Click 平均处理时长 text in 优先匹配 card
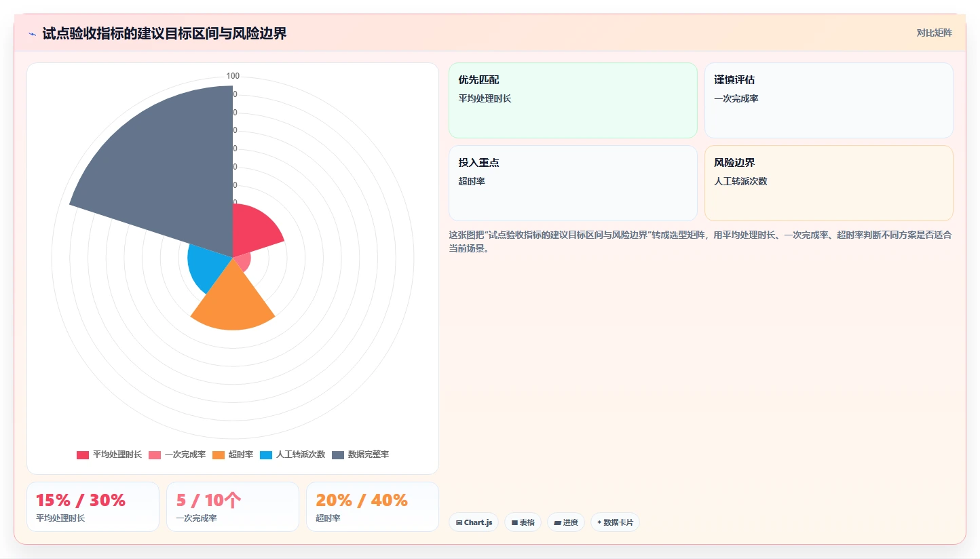 (x=485, y=98)
